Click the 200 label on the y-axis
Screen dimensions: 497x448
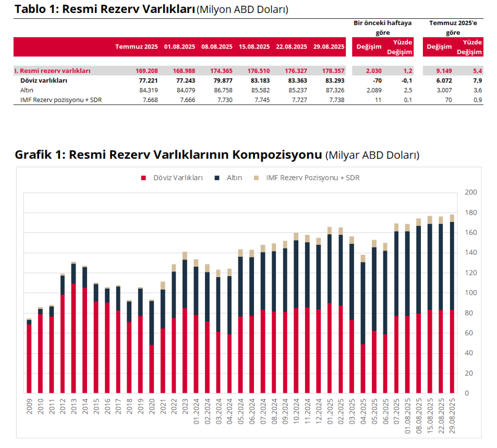coord(470,192)
